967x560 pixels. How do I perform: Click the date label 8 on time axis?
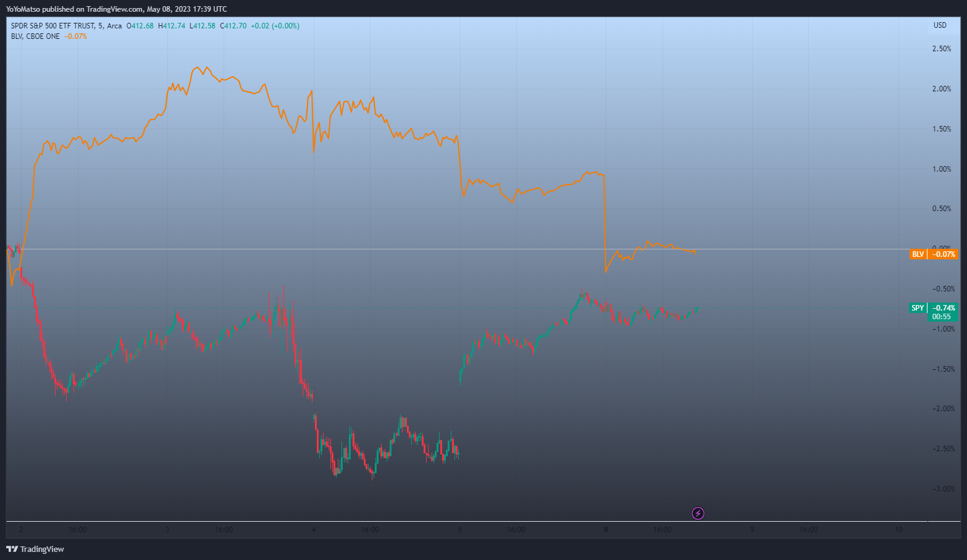pyautogui.click(x=606, y=530)
